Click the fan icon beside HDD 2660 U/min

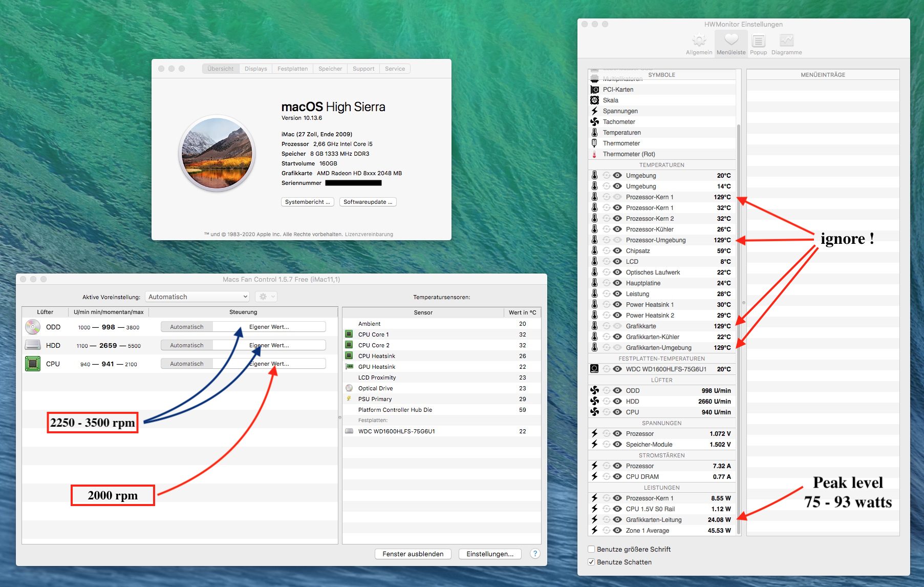point(594,402)
